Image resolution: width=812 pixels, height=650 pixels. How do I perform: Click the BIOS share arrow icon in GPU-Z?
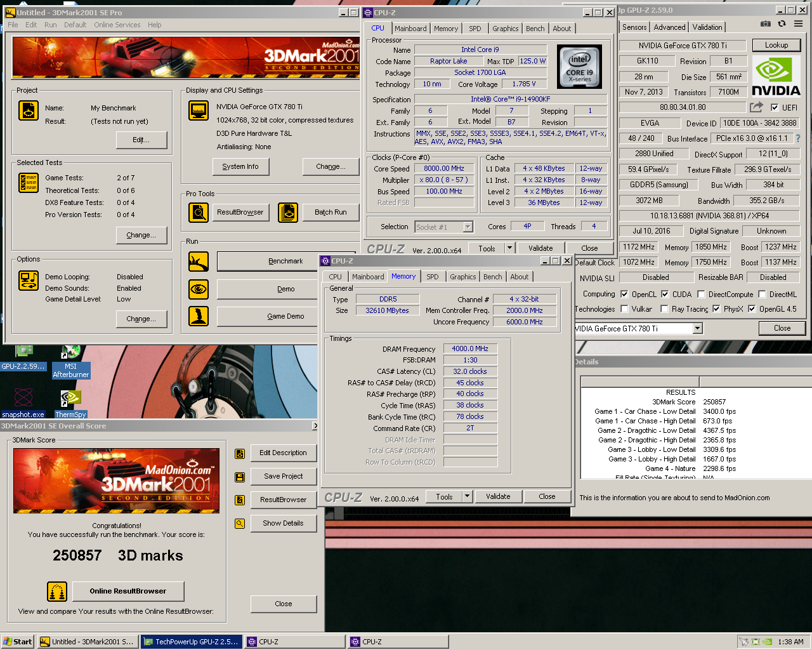(756, 107)
